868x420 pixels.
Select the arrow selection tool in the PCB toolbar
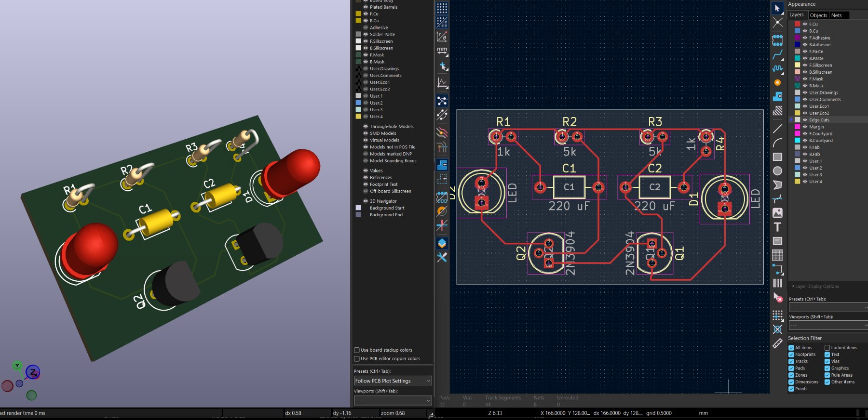[x=777, y=8]
